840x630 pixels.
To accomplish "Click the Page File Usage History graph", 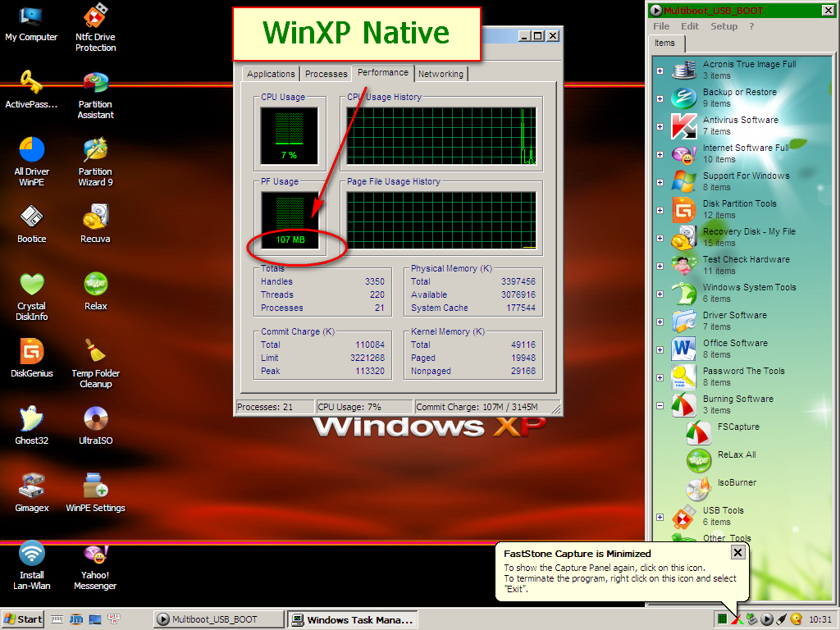I will pyautogui.click(x=441, y=220).
